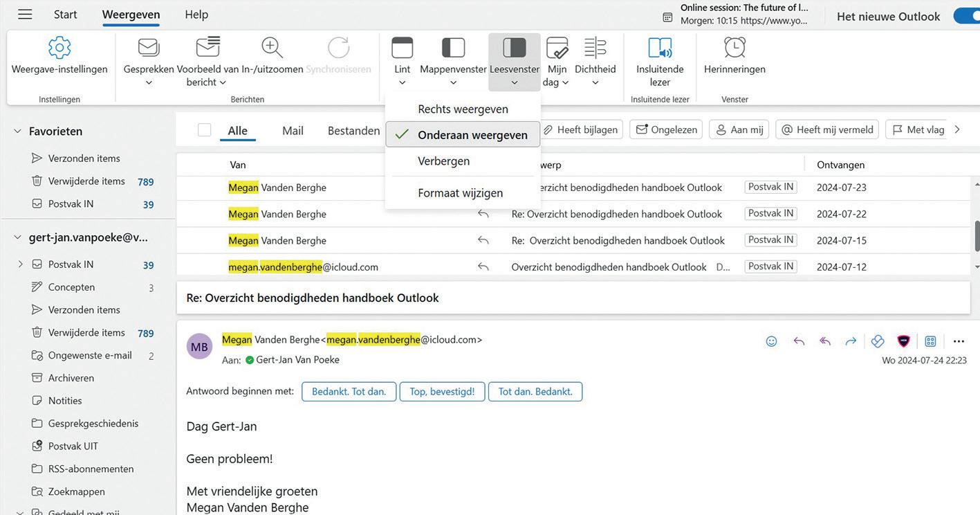The image size is (980, 515).
Task: Reply to Megan using the reply arrow
Action: point(799,341)
